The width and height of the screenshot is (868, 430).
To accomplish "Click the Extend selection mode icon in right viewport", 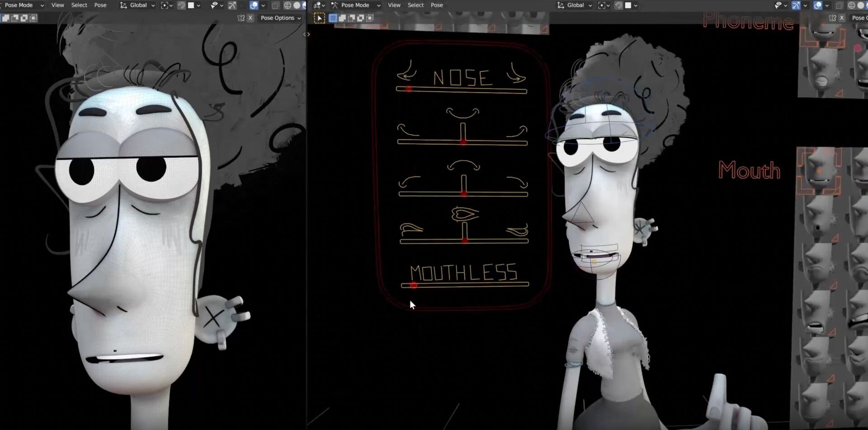I will pyautogui.click(x=342, y=18).
